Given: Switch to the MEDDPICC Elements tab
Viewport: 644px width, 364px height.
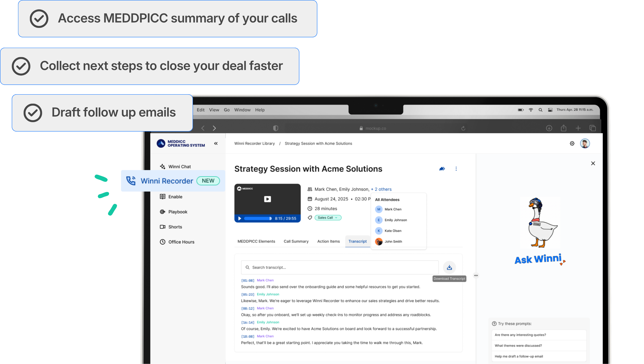Looking at the screenshot, I should click(256, 241).
